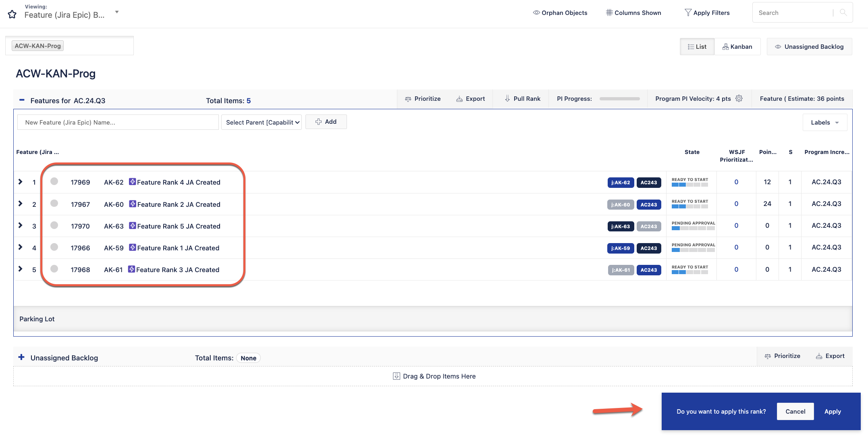The image size is (868, 437).
Task: Click j:AK-62 Jira badge
Action: pyautogui.click(x=620, y=183)
